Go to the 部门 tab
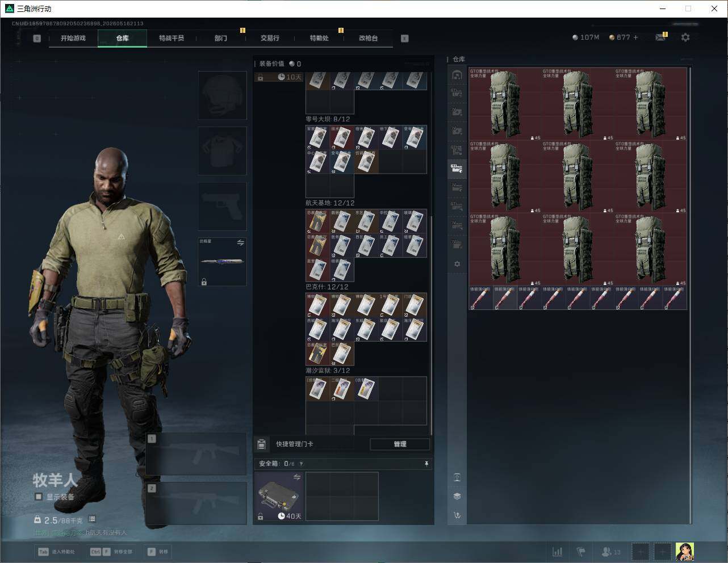Screen dimensions: 728x563 (221, 38)
